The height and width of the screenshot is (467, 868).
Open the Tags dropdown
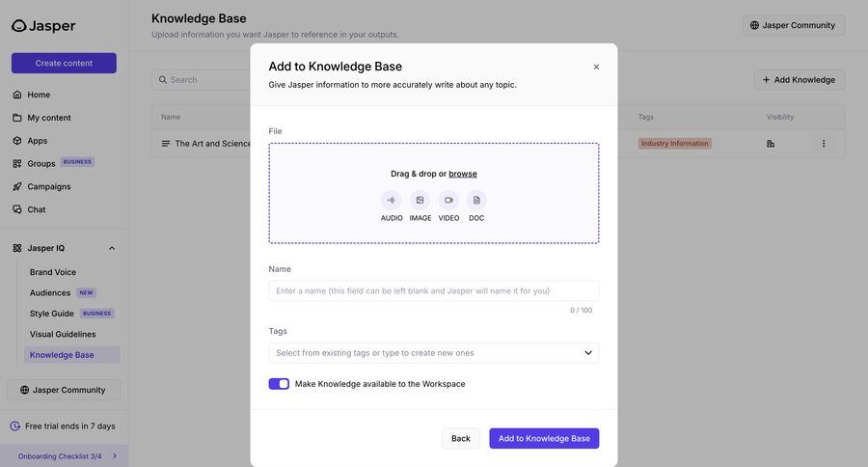point(433,353)
